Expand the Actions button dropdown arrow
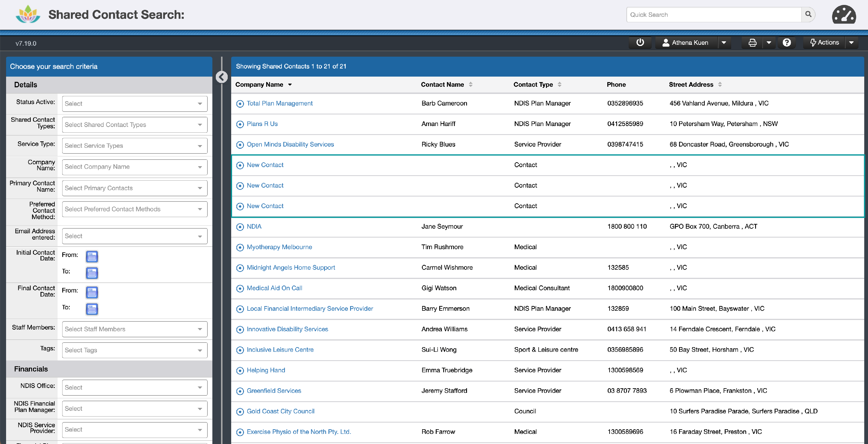The image size is (868, 444). (x=852, y=42)
